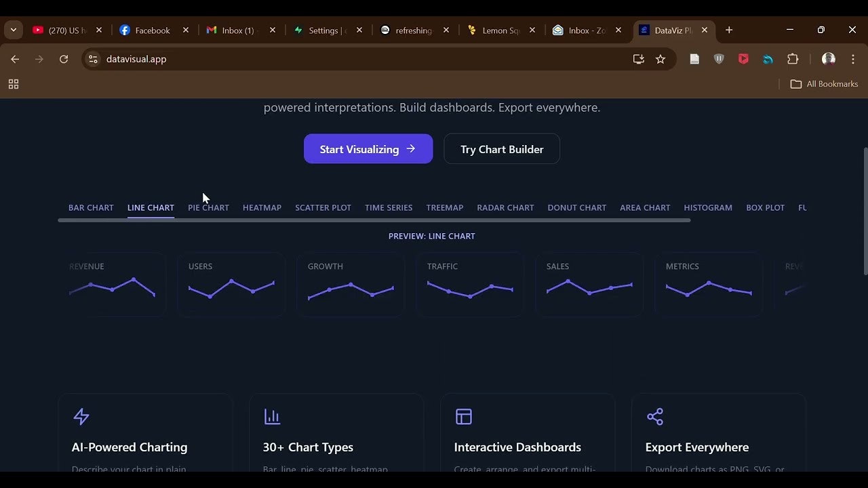Click the bar chart icon above 30+ Chart Types

click(273, 416)
